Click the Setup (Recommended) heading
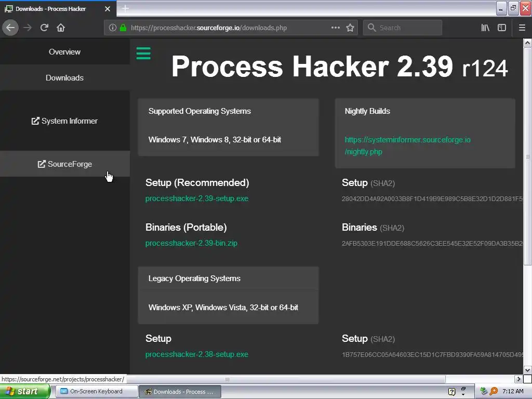This screenshot has width=532, height=399. pyautogui.click(x=197, y=182)
